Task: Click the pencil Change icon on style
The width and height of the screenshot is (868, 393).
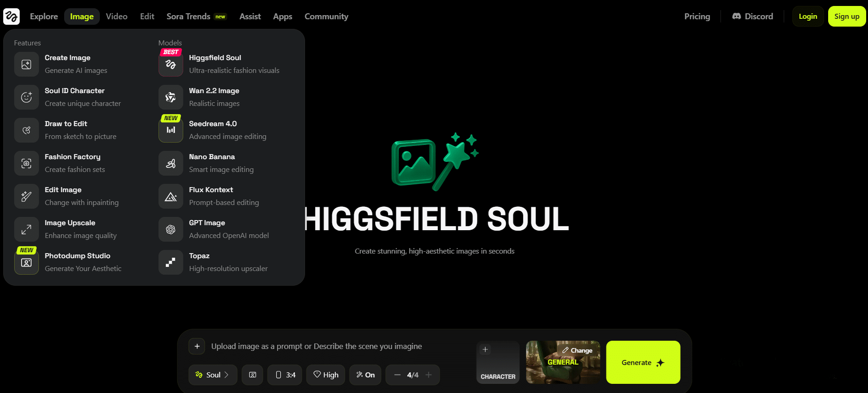Action: 566,350
